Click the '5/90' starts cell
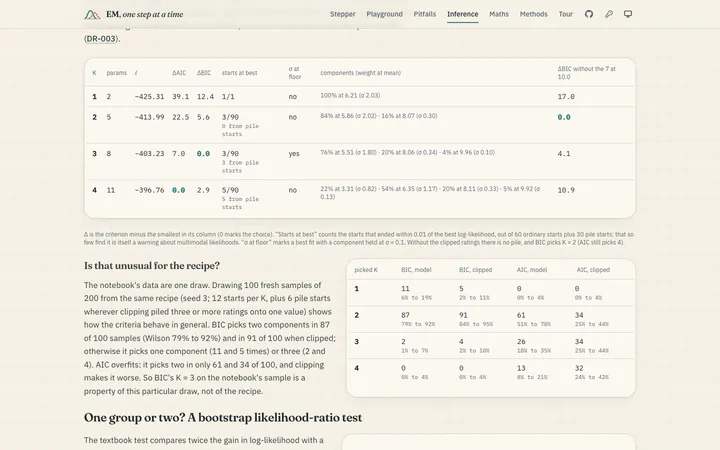Screen dimensions: 720x450 [x=230, y=190]
